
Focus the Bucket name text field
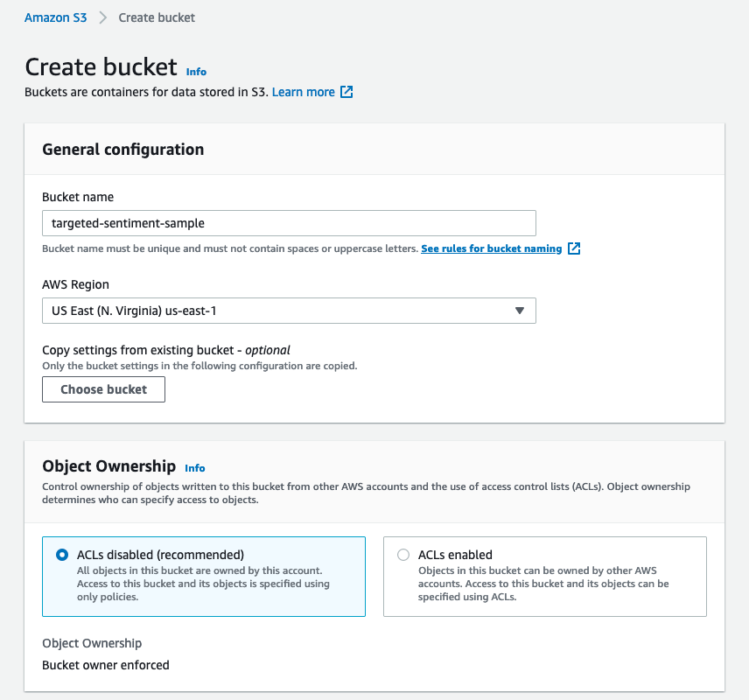click(289, 223)
